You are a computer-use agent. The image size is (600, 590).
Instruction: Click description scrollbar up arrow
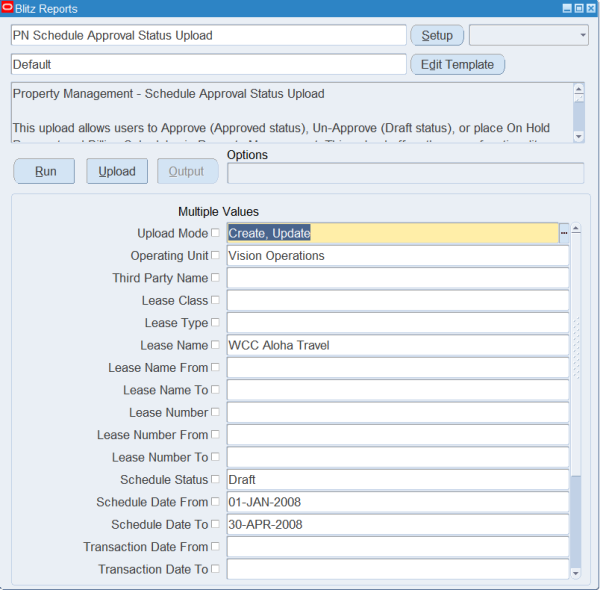click(579, 89)
